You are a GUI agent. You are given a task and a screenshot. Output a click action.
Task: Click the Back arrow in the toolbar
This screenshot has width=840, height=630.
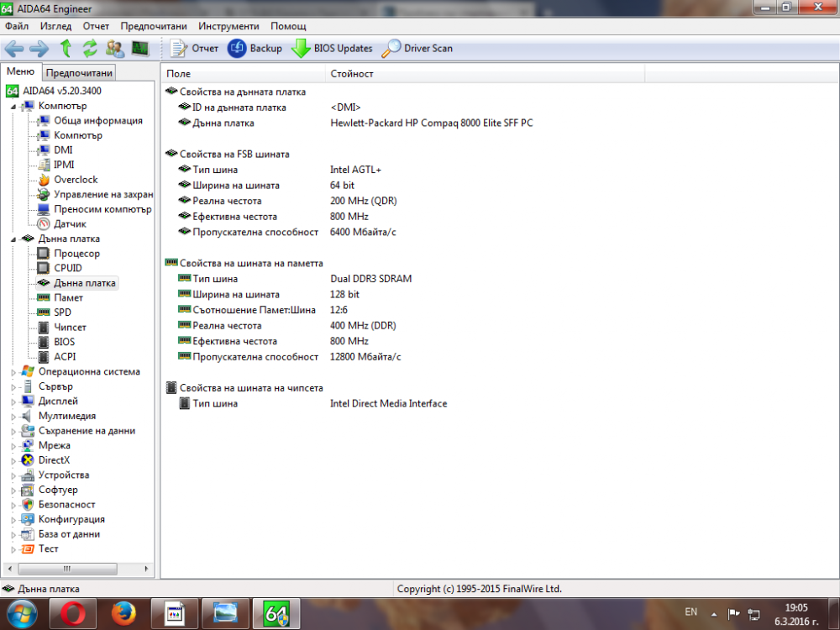coord(14,49)
